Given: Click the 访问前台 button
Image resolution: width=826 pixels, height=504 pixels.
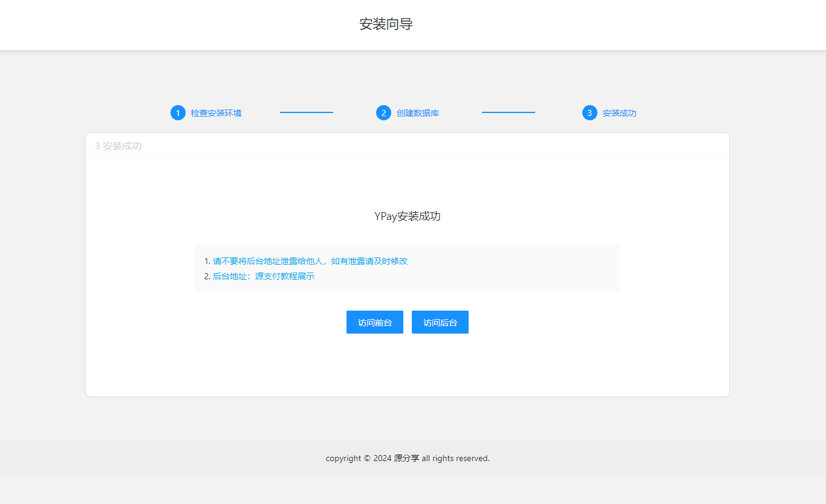Looking at the screenshot, I should (375, 322).
